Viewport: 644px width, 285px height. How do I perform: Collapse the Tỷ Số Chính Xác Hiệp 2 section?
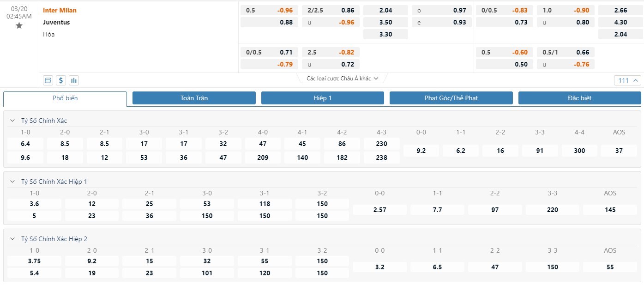12,239
